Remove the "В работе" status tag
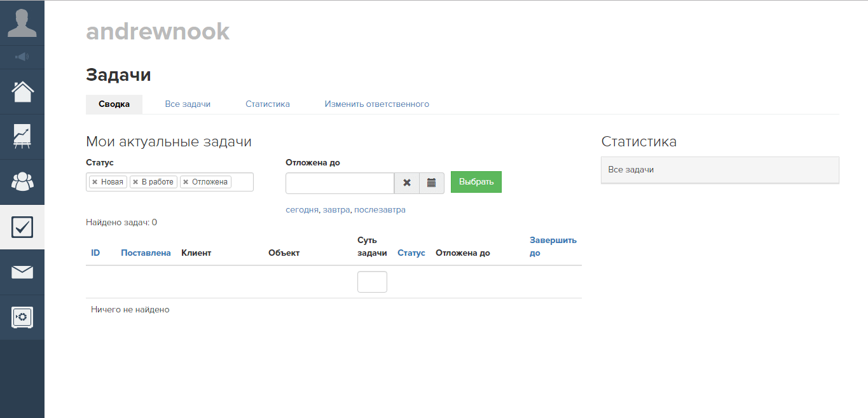868x418 pixels. pos(135,182)
